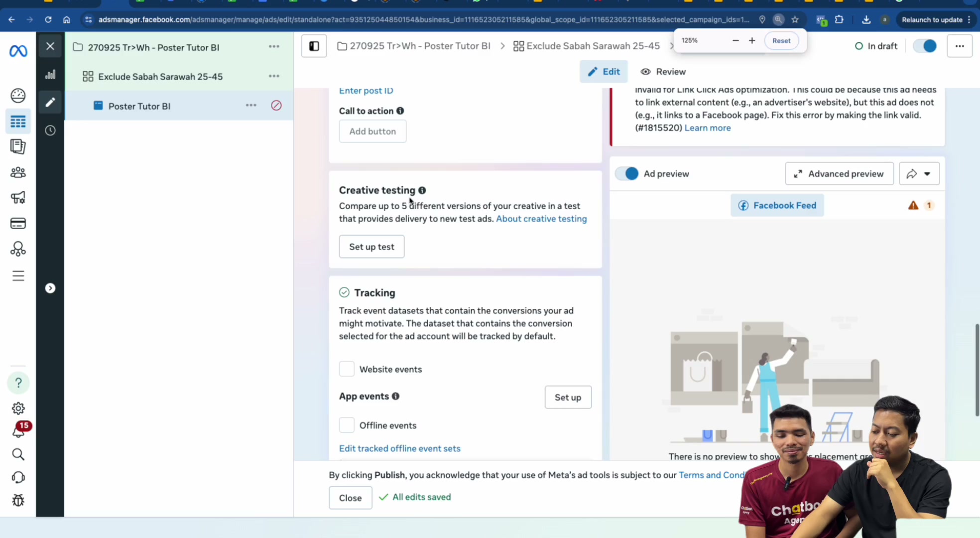Select Poster Tutor BI ad in tree
The width and height of the screenshot is (980, 538).
click(x=139, y=106)
